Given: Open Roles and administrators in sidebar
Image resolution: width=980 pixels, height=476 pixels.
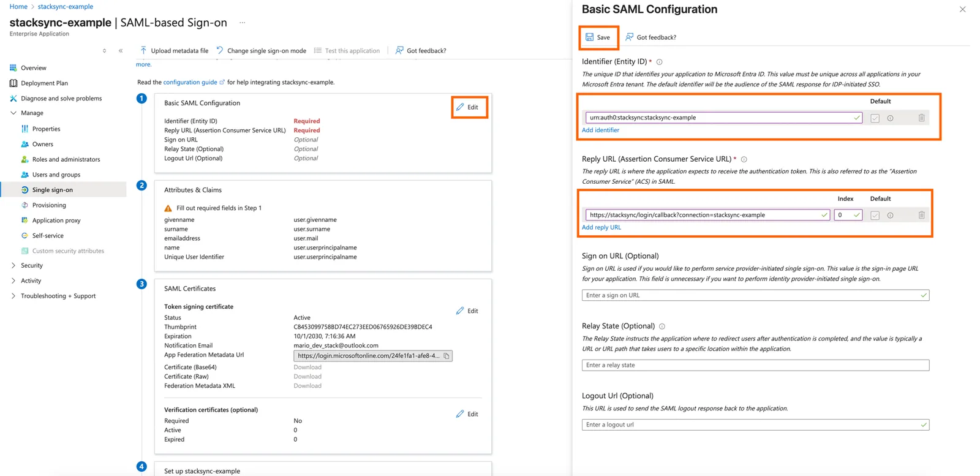Looking at the screenshot, I should (x=66, y=159).
